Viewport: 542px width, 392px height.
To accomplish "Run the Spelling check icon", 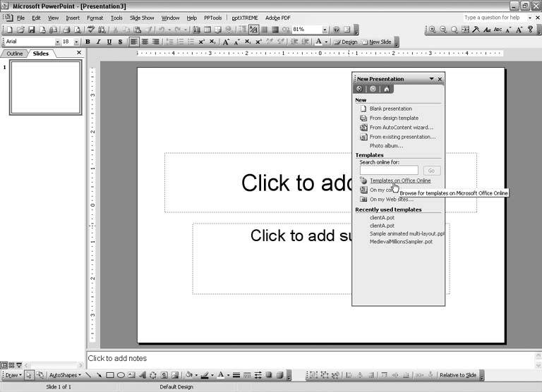I will click(x=91, y=30).
